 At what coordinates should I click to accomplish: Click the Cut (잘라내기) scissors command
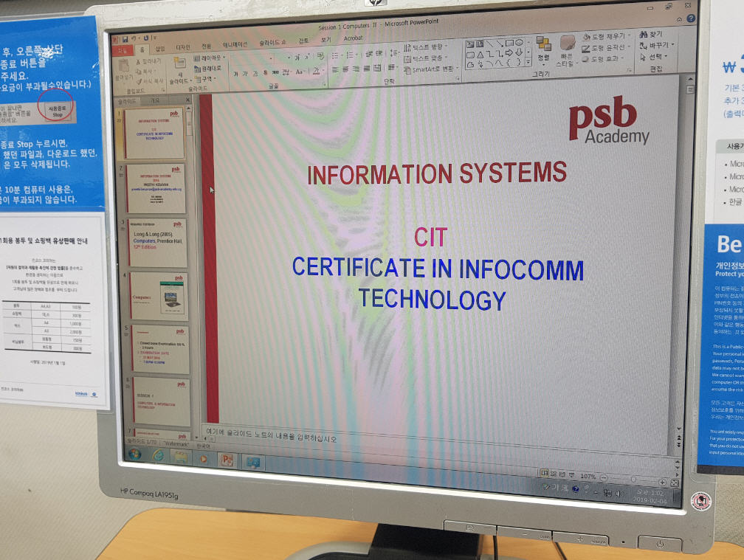[x=148, y=62]
